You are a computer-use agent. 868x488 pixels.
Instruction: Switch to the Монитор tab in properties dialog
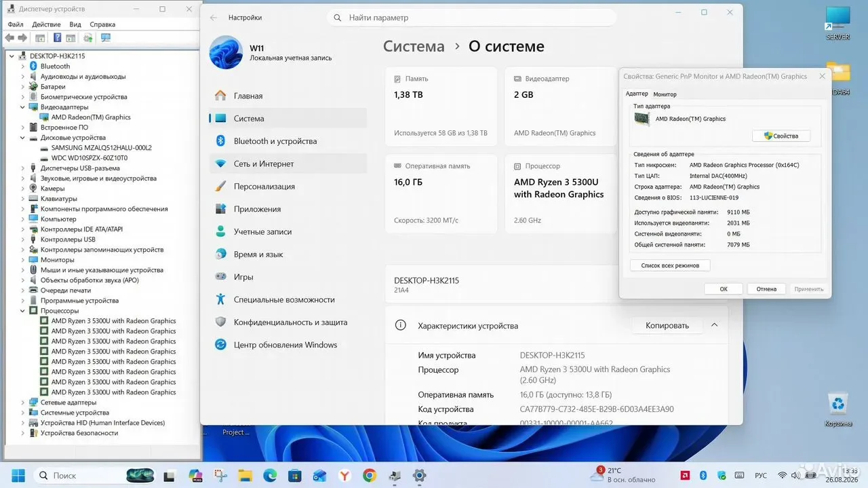point(665,94)
